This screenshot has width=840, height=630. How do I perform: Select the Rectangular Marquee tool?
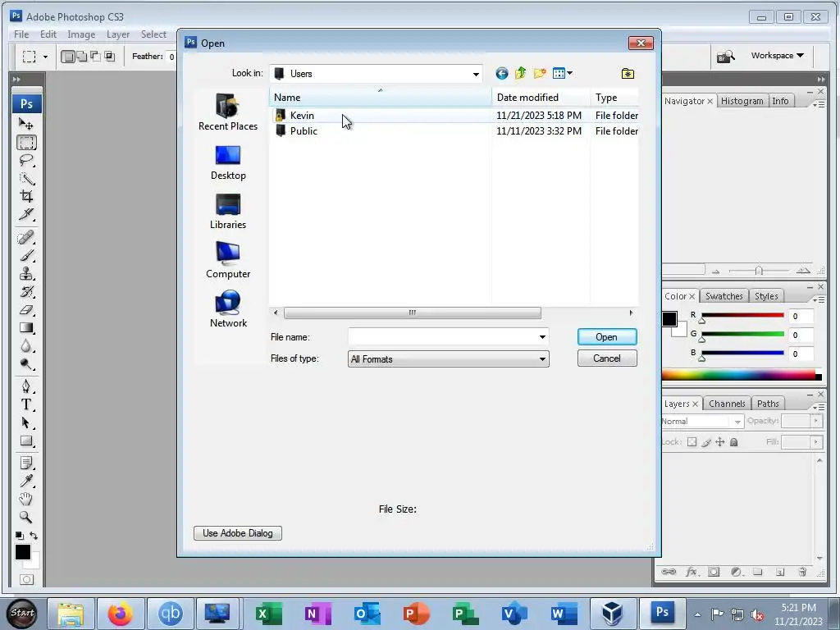pos(25,142)
